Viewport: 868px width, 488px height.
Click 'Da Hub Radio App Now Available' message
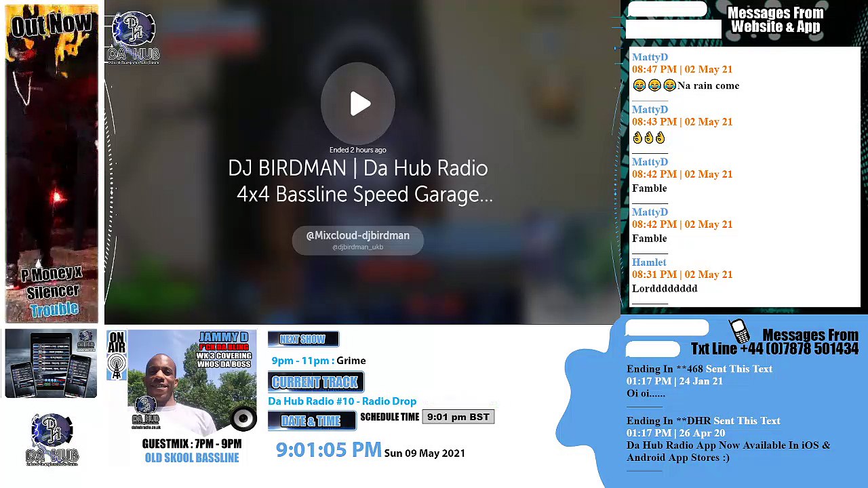728,451
